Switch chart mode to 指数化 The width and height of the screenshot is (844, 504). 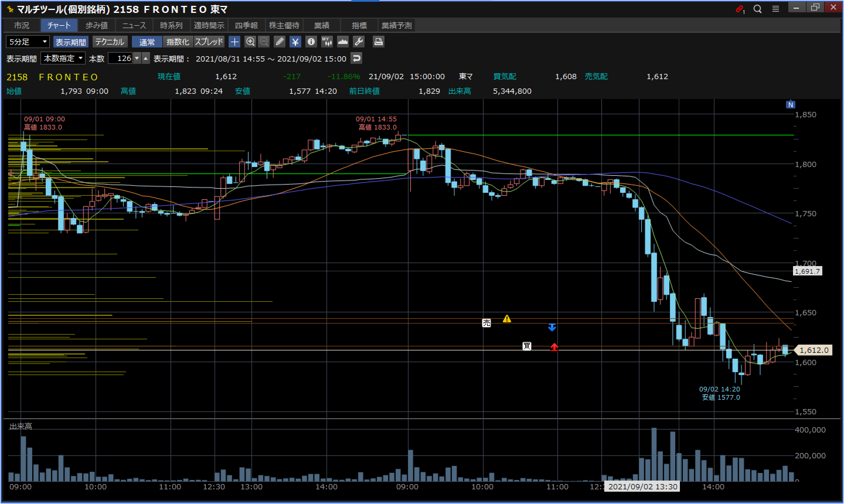point(178,42)
